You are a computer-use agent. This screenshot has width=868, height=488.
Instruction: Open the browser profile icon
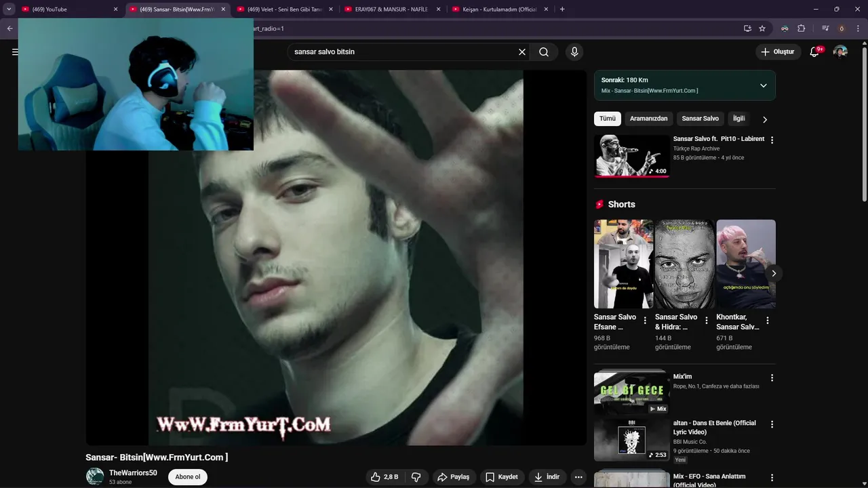click(842, 28)
